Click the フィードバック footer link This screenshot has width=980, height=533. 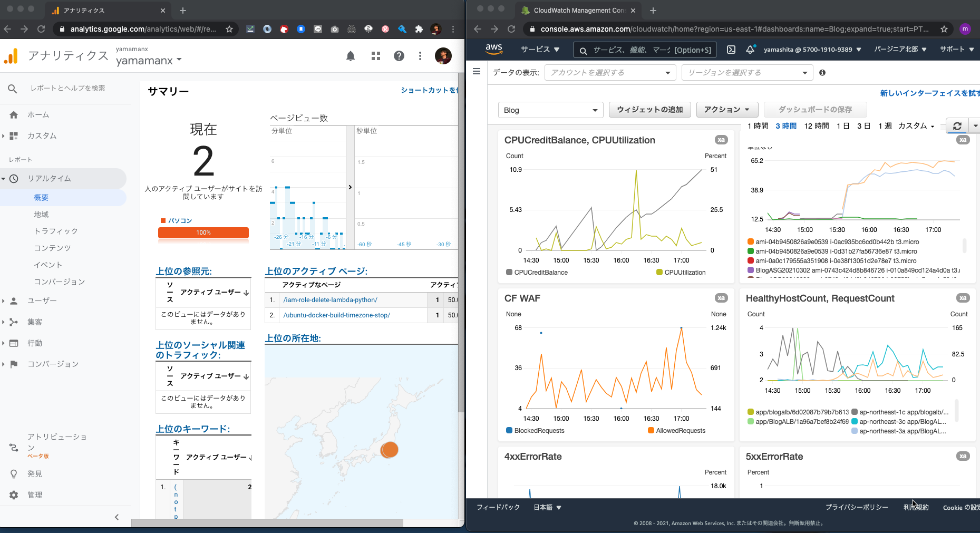click(x=498, y=507)
